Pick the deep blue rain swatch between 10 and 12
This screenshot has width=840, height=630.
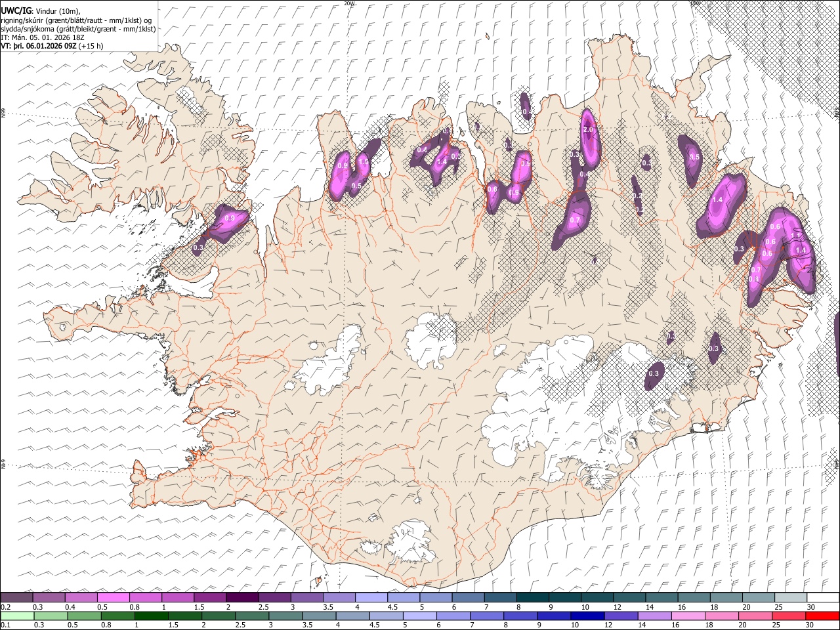click(x=587, y=616)
